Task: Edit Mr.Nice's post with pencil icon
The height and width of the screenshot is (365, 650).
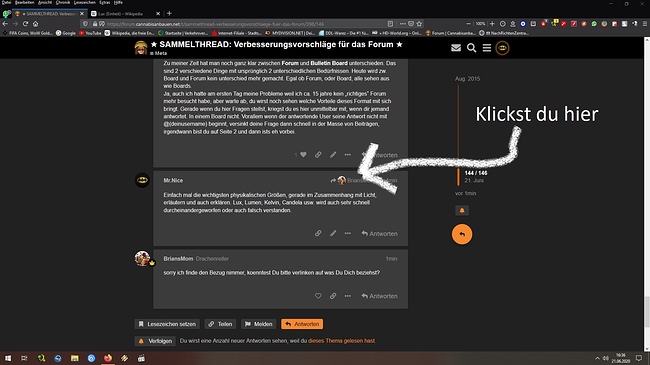Action: [333, 234]
